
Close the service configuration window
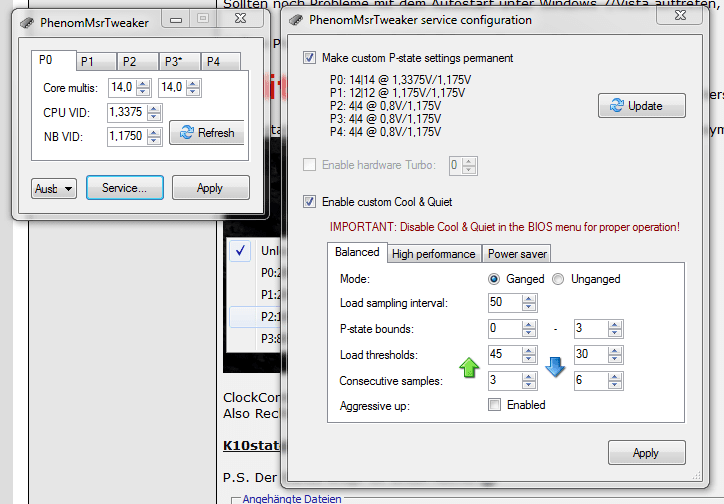tap(680, 15)
